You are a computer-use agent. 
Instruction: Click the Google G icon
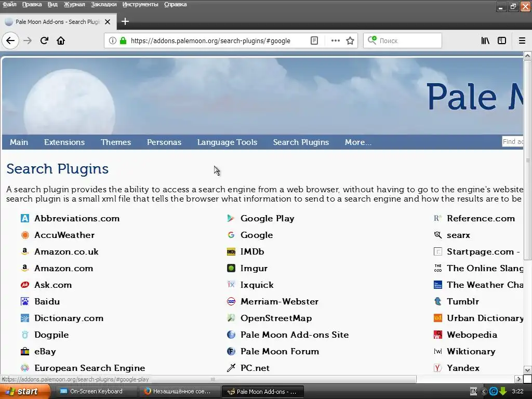(231, 235)
